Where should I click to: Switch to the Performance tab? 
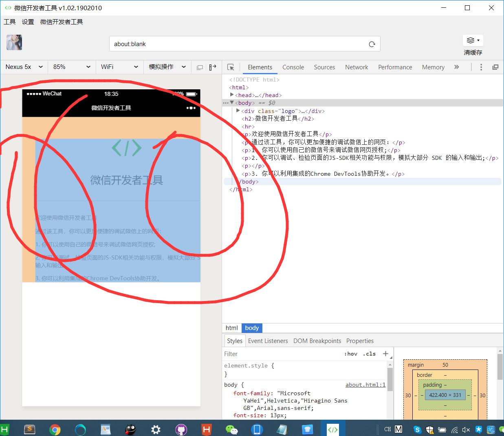click(395, 67)
